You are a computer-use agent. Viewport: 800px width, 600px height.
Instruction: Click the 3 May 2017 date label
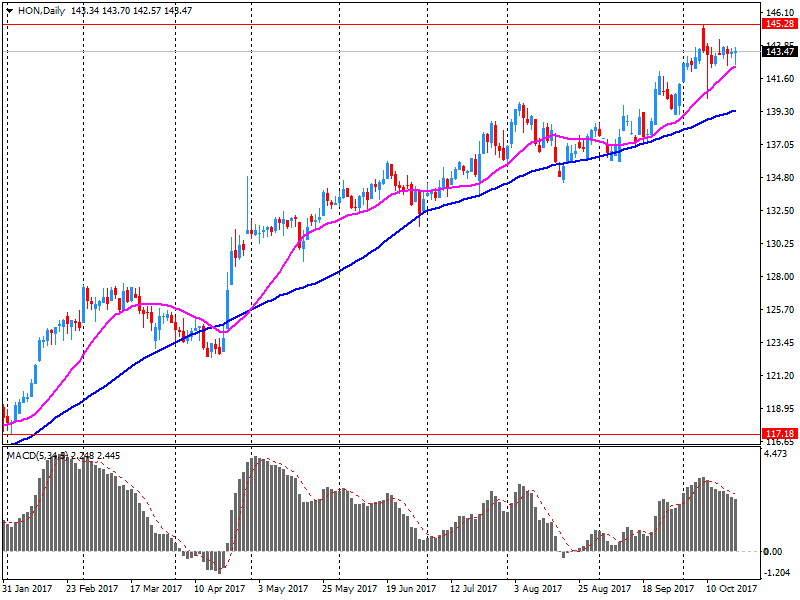point(283,588)
